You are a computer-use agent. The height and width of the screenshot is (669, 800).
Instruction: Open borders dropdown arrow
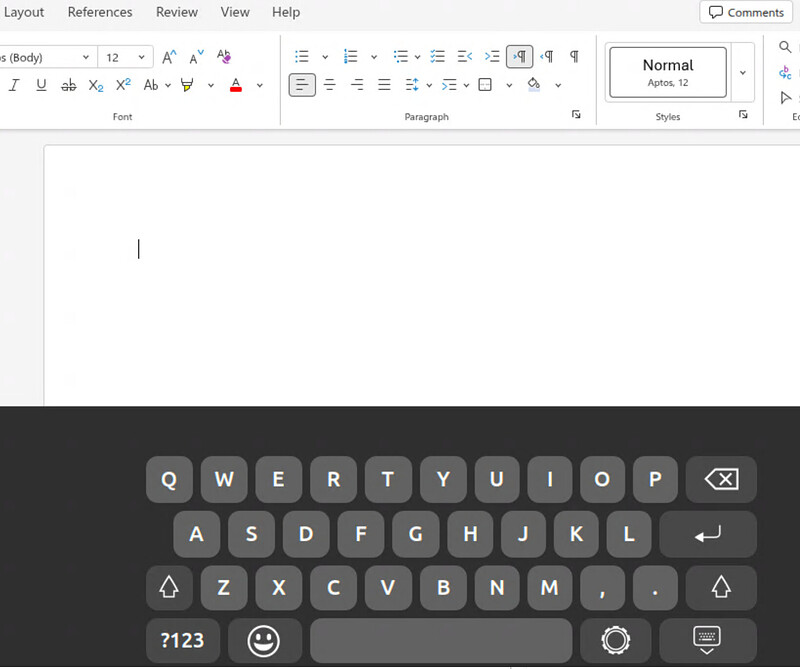pos(509,85)
